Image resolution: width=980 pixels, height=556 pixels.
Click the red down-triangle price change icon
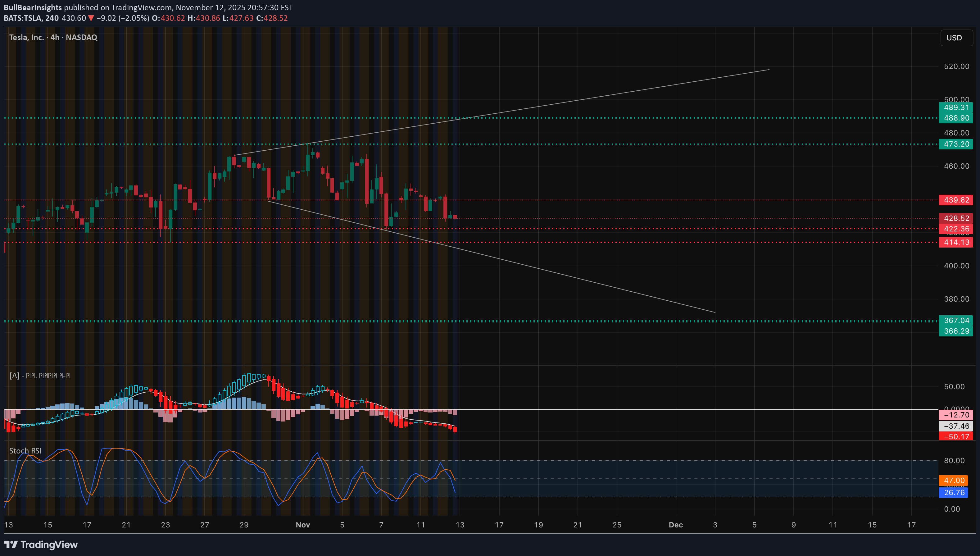pos(91,18)
